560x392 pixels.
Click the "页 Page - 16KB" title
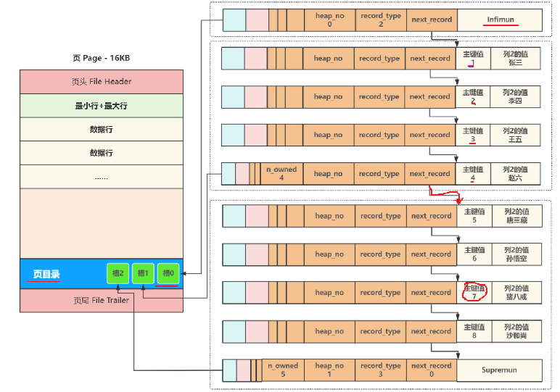click(x=102, y=58)
